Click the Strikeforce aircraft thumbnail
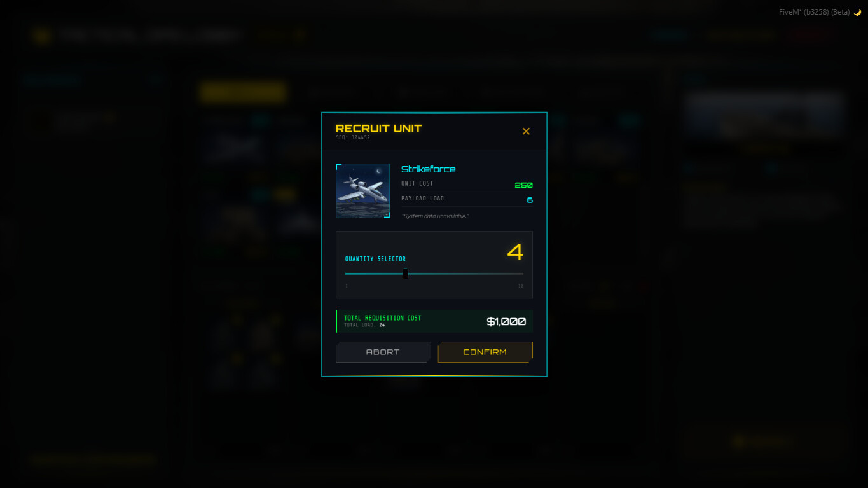 tap(362, 191)
